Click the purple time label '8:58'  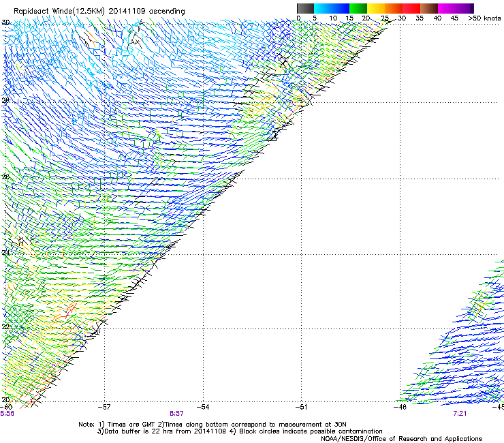point(7,414)
